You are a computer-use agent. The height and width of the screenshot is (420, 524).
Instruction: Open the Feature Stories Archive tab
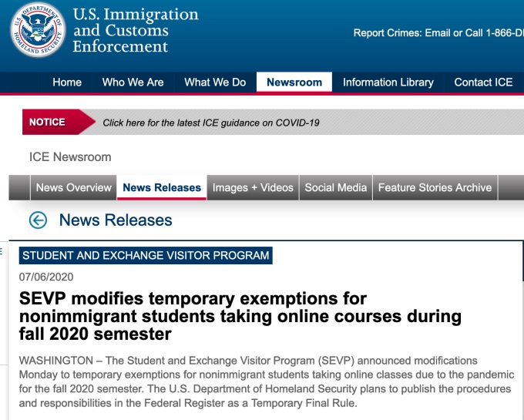click(x=435, y=187)
